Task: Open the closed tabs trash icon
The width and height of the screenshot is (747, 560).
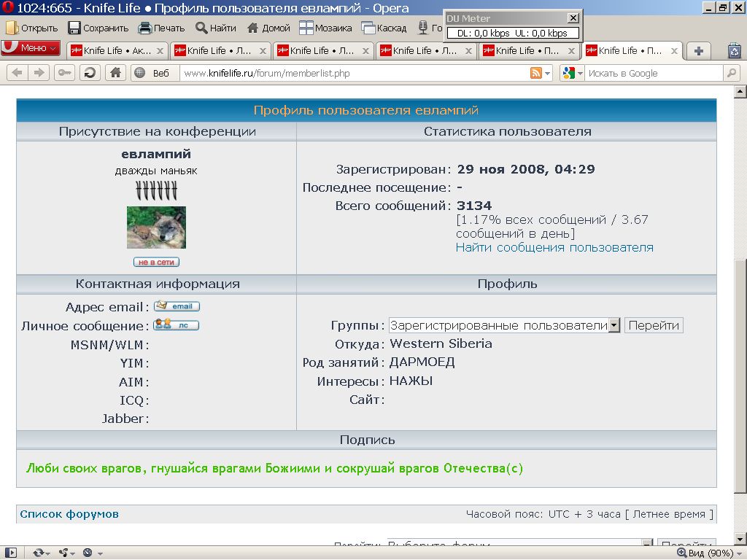Action: [x=734, y=50]
